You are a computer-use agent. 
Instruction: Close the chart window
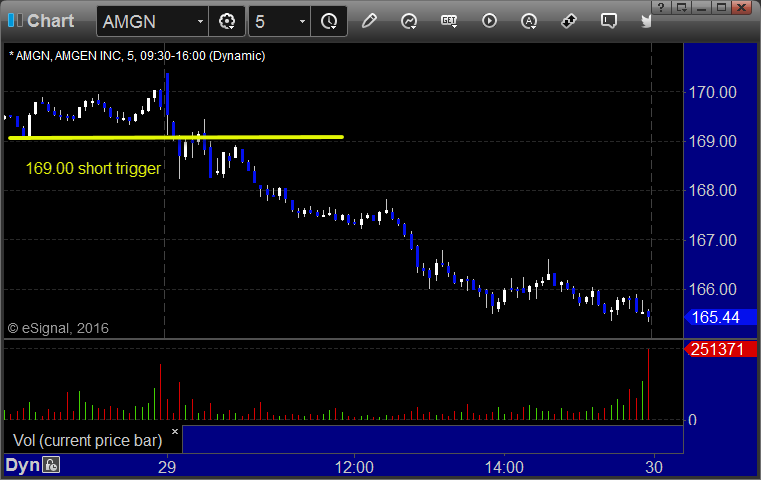pyautogui.click(x=742, y=7)
